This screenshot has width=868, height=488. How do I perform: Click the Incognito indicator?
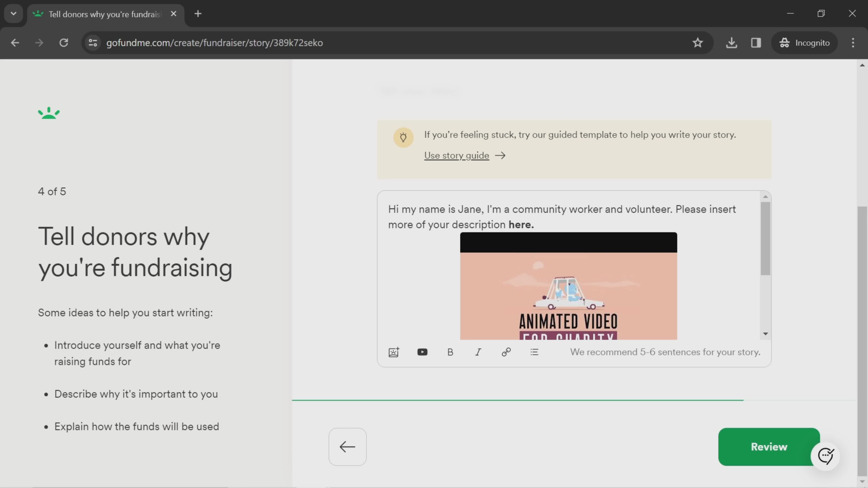click(804, 43)
